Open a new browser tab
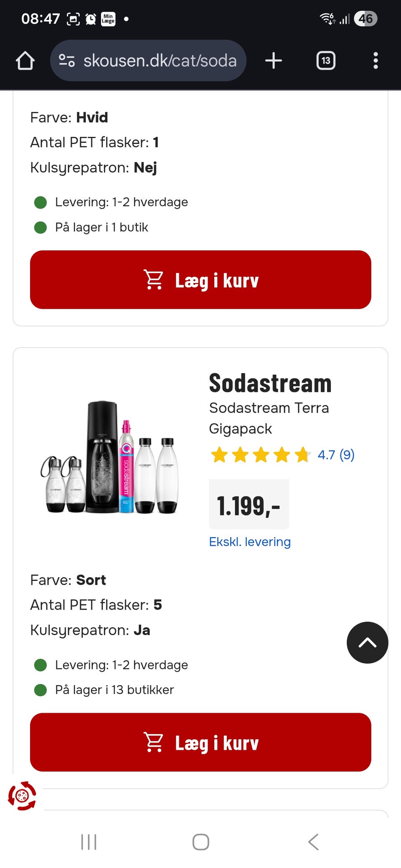 274,61
